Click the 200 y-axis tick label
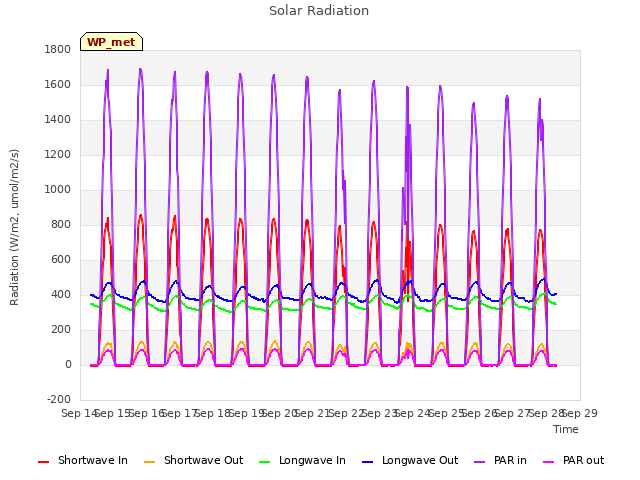The height and width of the screenshot is (480, 640). [61, 329]
